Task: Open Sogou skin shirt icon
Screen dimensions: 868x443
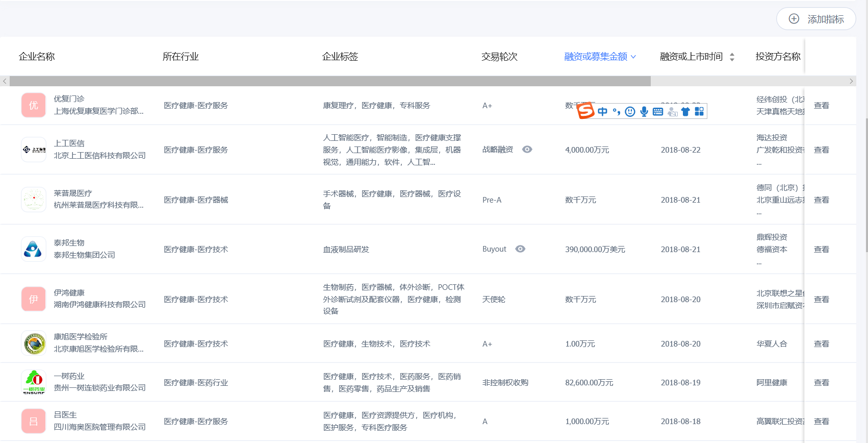Action: coord(685,111)
